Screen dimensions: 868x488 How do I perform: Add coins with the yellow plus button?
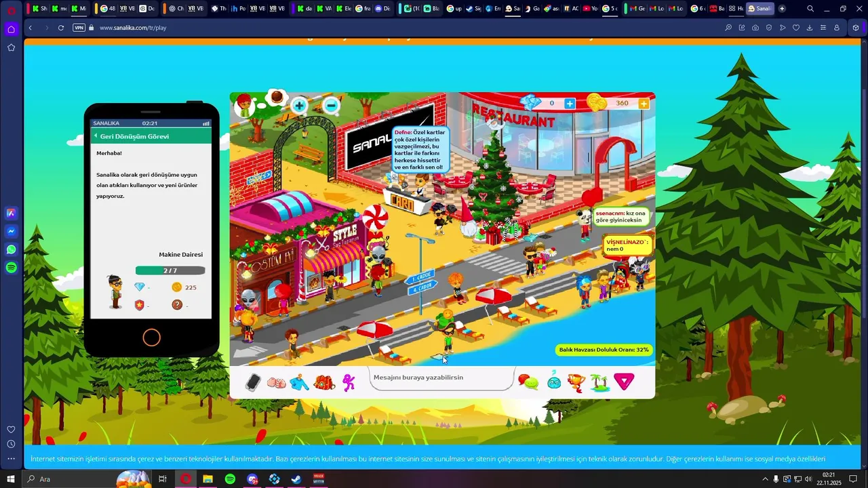(x=644, y=103)
